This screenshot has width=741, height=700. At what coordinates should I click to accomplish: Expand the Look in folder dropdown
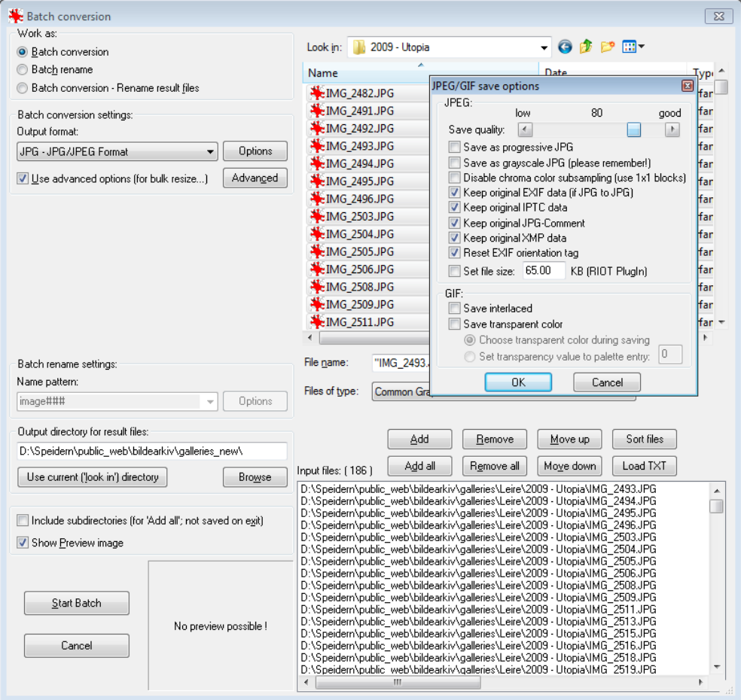coord(544,47)
